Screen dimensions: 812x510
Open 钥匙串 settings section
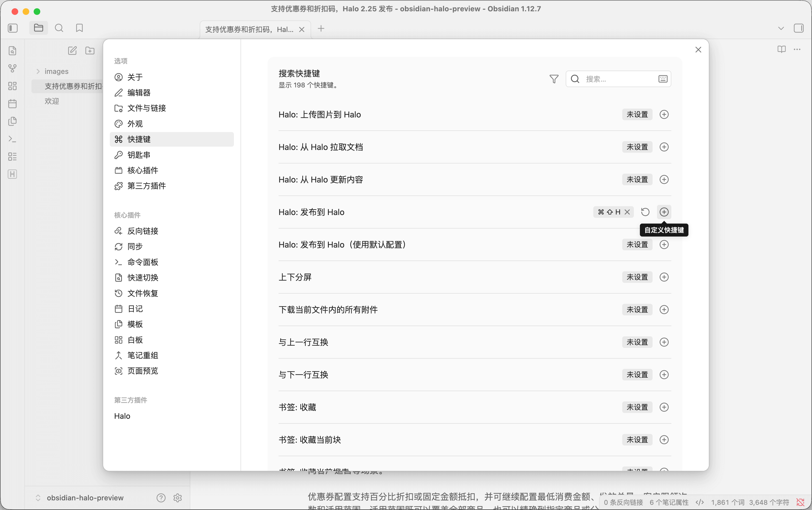172,155
